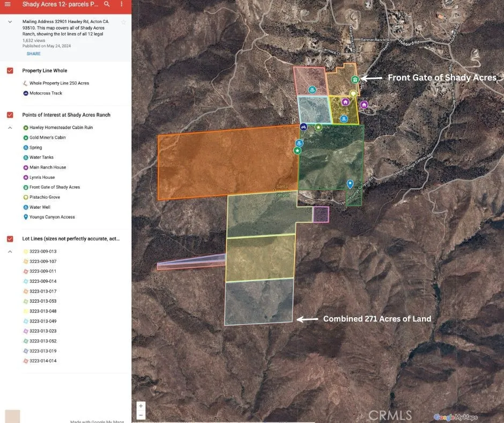The height and width of the screenshot is (423, 504).
Task: Click the search magnifier icon in the header
Action: (x=107, y=4)
